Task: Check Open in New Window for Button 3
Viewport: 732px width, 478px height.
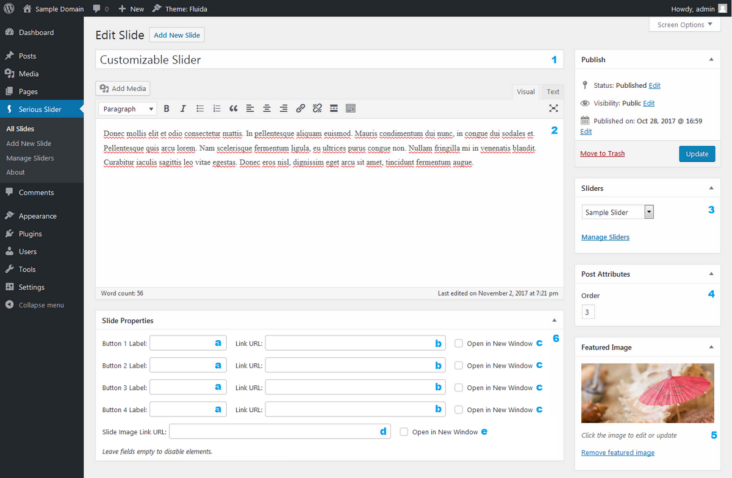Action: [x=459, y=388]
